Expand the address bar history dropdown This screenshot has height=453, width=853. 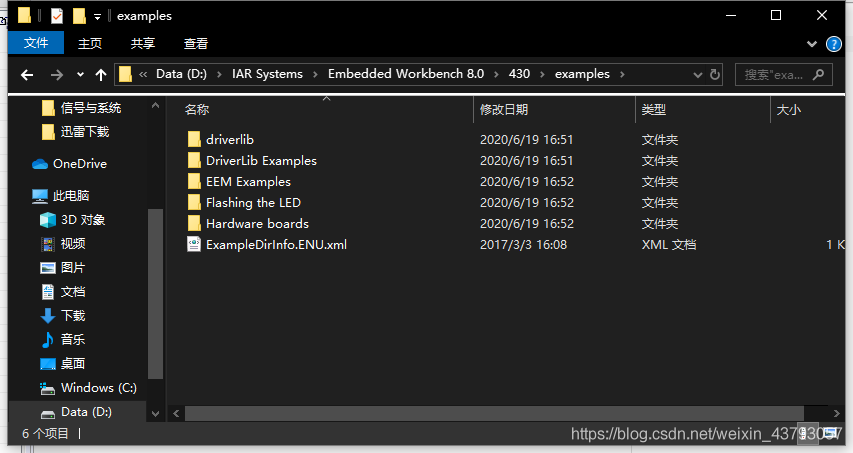coord(697,75)
